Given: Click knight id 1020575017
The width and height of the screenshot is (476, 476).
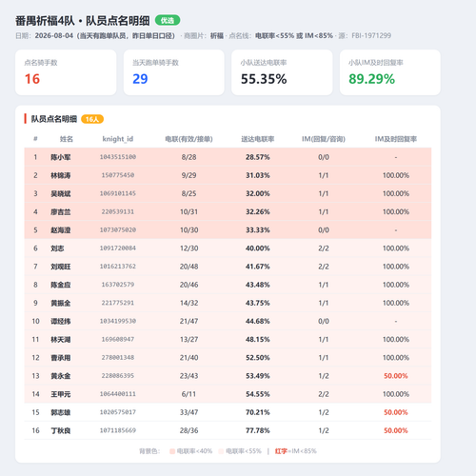Looking at the screenshot, I should pyautogui.click(x=118, y=412).
